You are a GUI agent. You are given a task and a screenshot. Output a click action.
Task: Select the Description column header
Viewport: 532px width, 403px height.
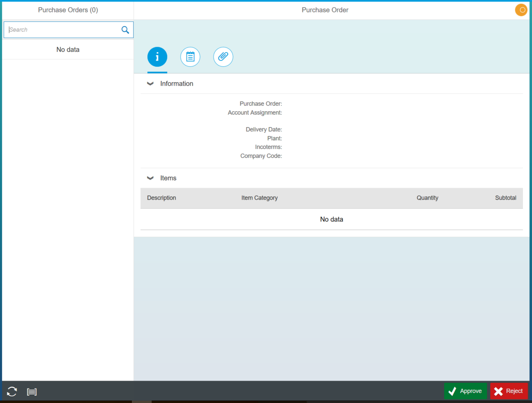point(161,198)
